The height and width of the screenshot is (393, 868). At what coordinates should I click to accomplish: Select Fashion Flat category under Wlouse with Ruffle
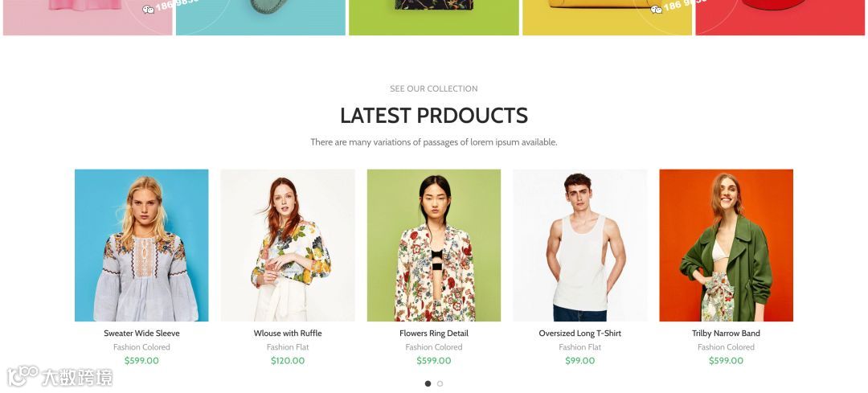[x=288, y=347]
